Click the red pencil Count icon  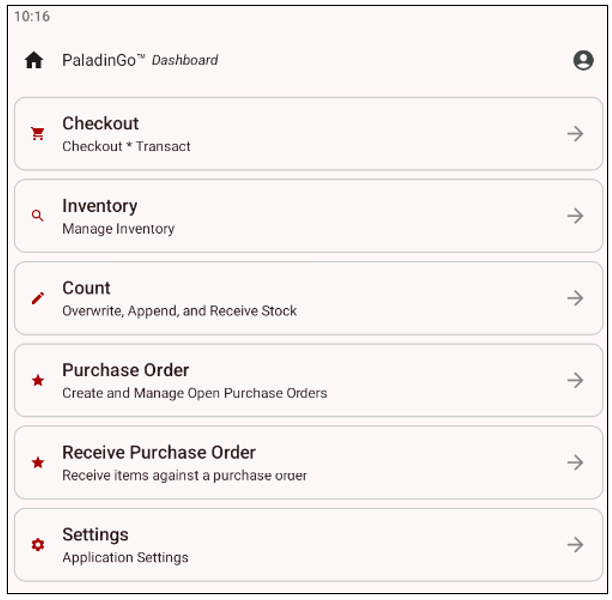(x=38, y=298)
